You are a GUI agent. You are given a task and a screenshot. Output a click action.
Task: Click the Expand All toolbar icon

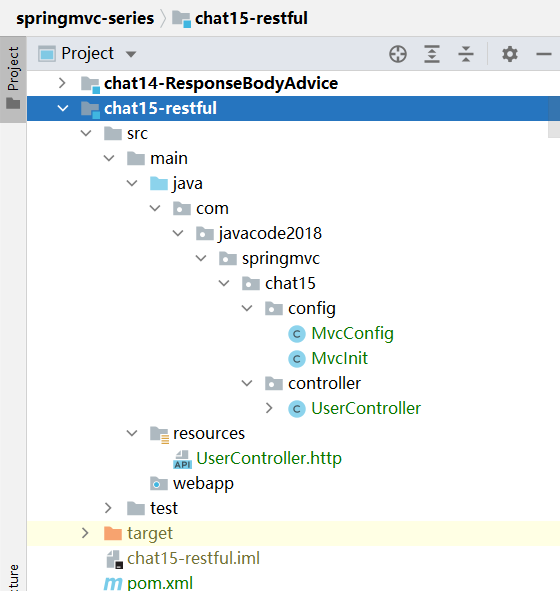point(432,54)
